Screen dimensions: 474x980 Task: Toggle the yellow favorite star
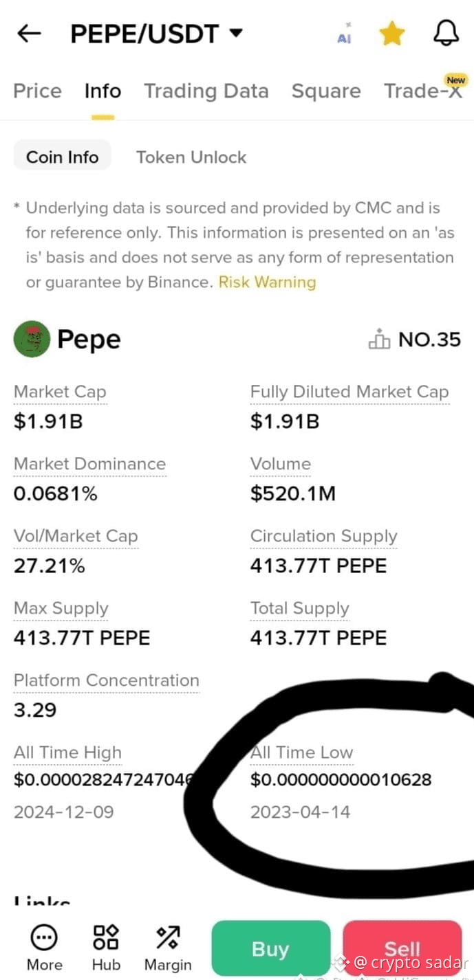(x=391, y=33)
